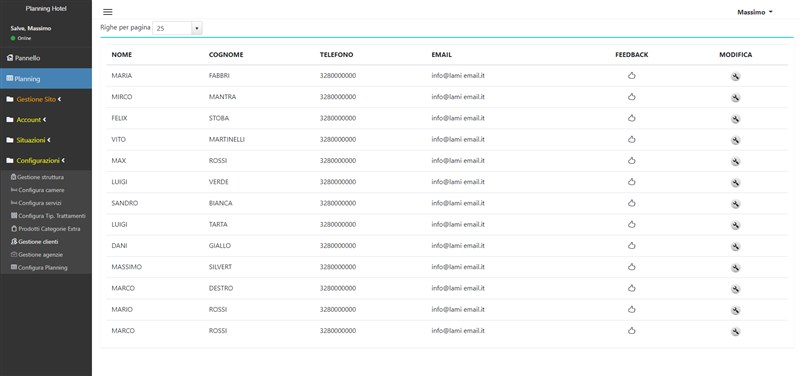Image resolution: width=800 pixels, height=376 pixels.
Task: Toggle the hamburger sidebar menu
Action: 108,12
